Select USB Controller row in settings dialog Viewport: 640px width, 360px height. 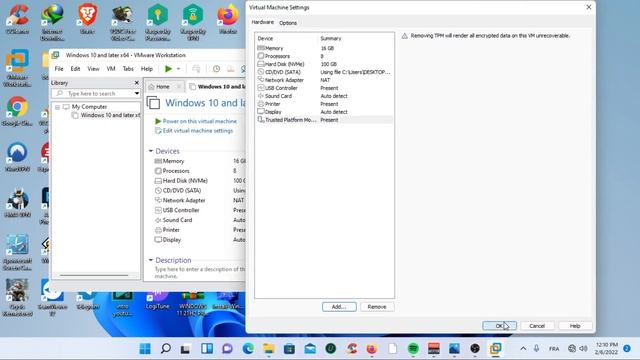(324, 88)
